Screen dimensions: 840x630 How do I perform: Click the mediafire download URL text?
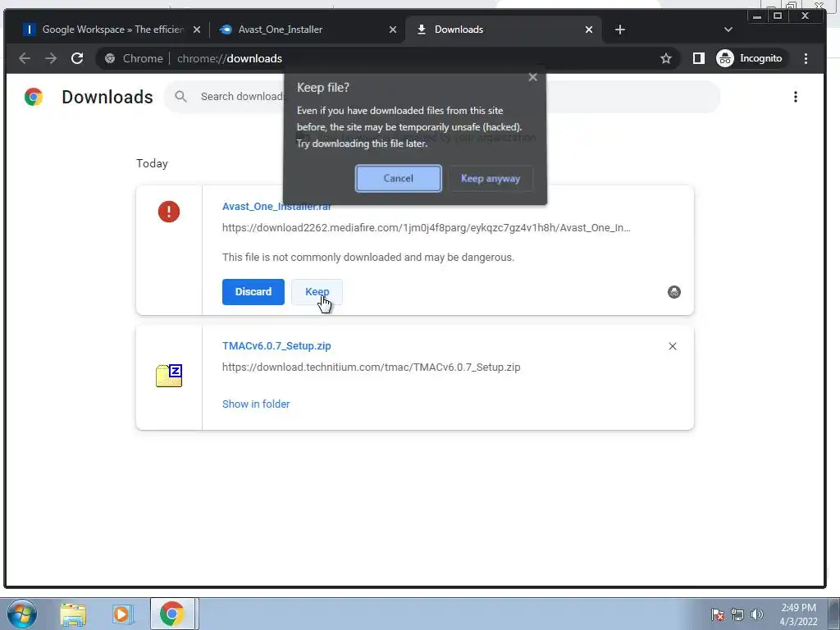coord(427,228)
